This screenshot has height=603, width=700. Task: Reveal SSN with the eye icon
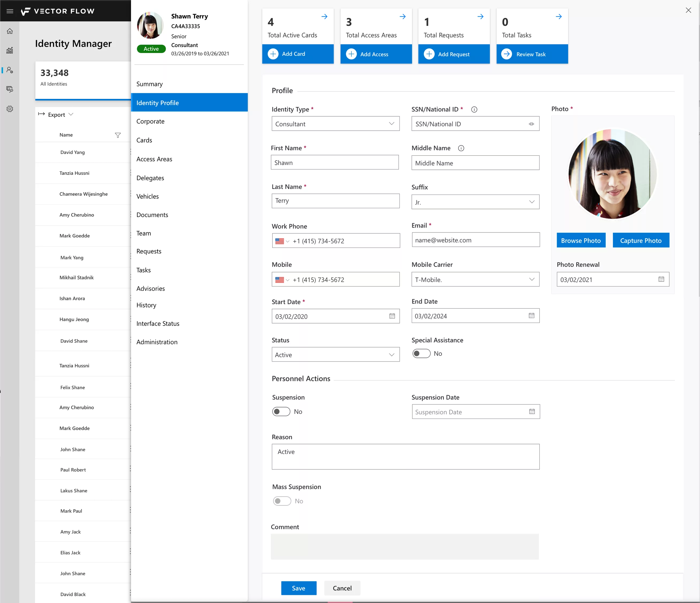tap(532, 124)
